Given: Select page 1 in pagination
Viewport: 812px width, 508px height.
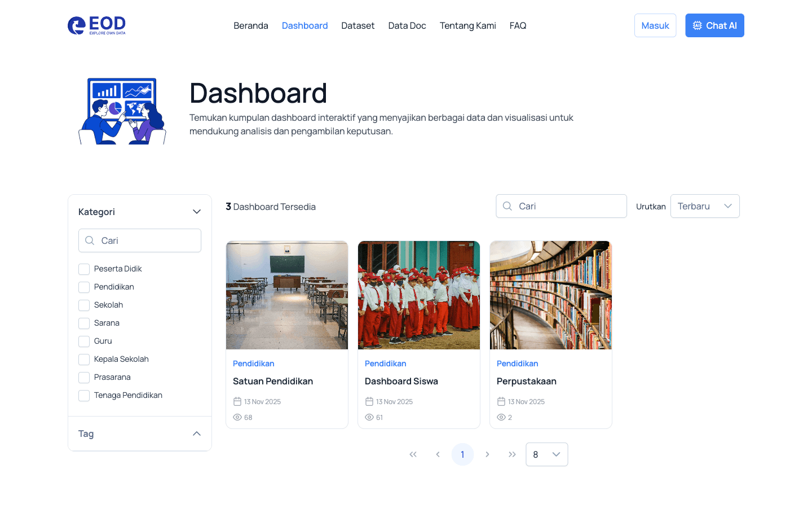Looking at the screenshot, I should point(463,454).
